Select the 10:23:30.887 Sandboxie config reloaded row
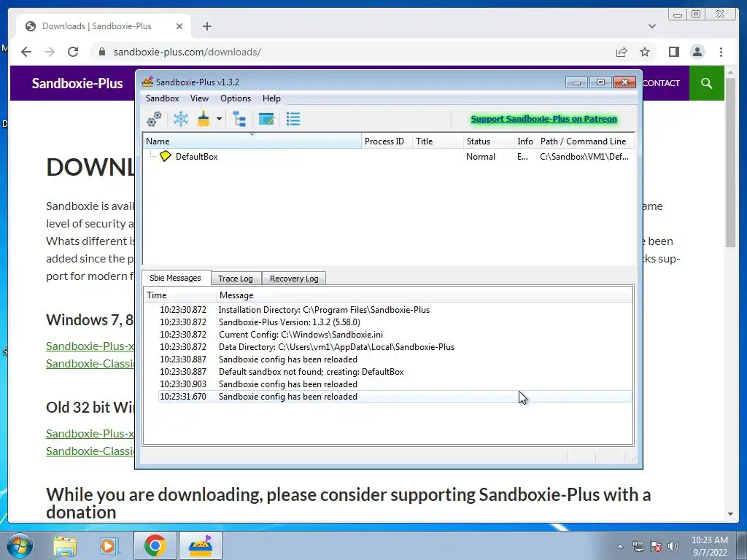The image size is (747, 560). [395, 359]
